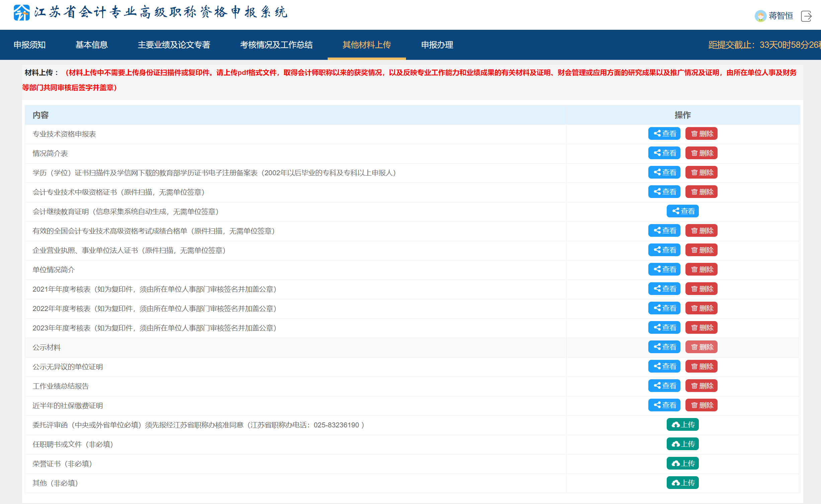
Task: Switch to 基本信息 tab
Action: coord(91,45)
